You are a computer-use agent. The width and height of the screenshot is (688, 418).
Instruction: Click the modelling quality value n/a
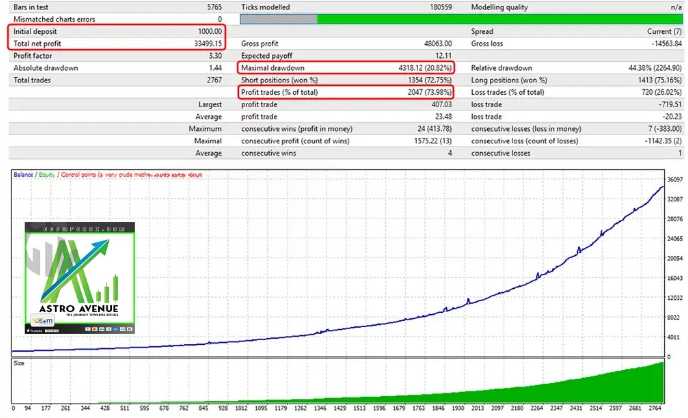click(x=676, y=7)
